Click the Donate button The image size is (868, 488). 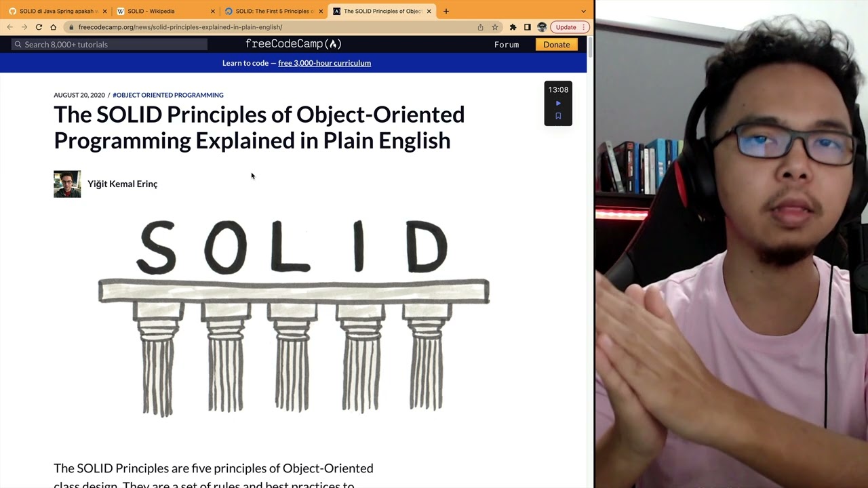[556, 45]
